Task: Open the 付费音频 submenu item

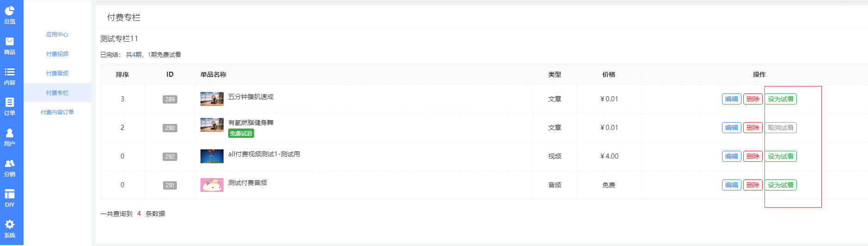Action: pos(57,74)
